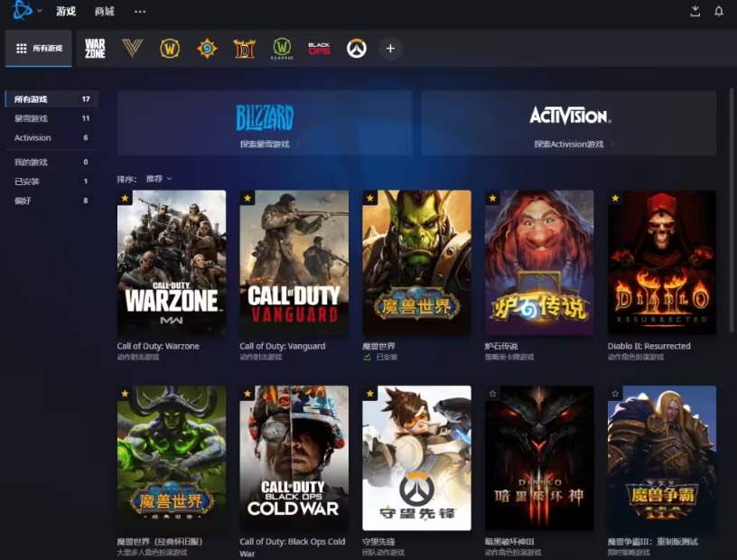Image resolution: width=737 pixels, height=560 pixels.
Task: Open the Black Ops icon in favorites bar
Action: pos(319,48)
